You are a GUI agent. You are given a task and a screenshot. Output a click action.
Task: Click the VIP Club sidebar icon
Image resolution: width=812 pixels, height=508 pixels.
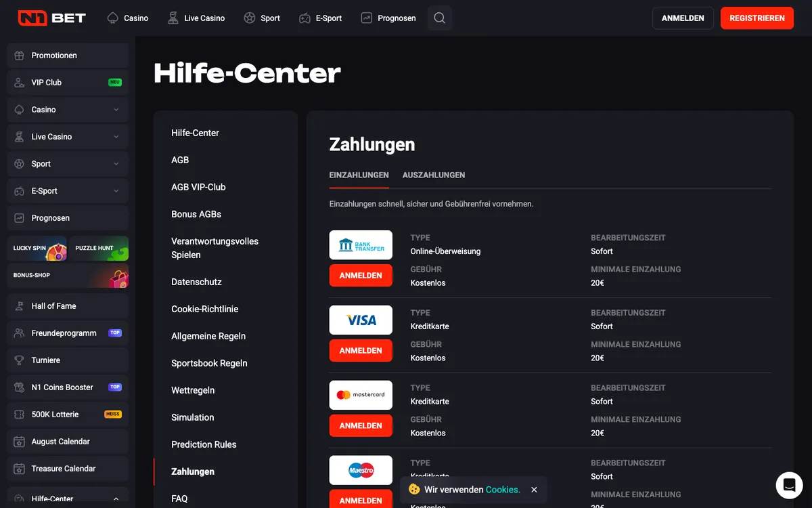pyautogui.click(x=19, y=83)
